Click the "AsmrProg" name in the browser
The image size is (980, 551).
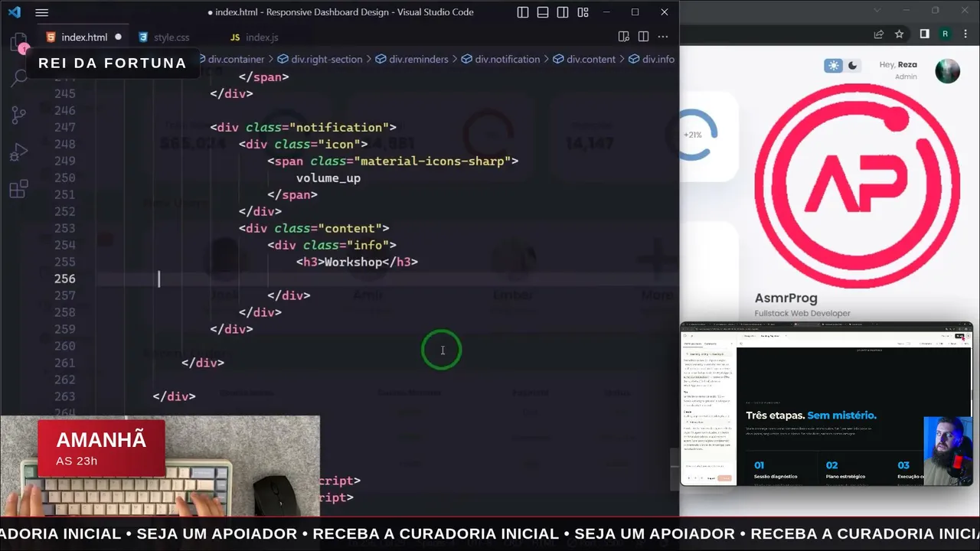pyautogui.click(x=786, y=298)
